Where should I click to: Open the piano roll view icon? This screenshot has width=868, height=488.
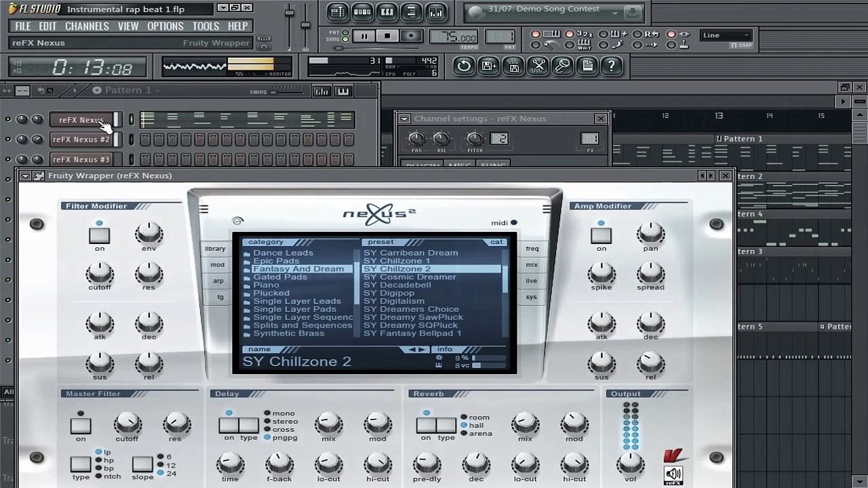387,12
